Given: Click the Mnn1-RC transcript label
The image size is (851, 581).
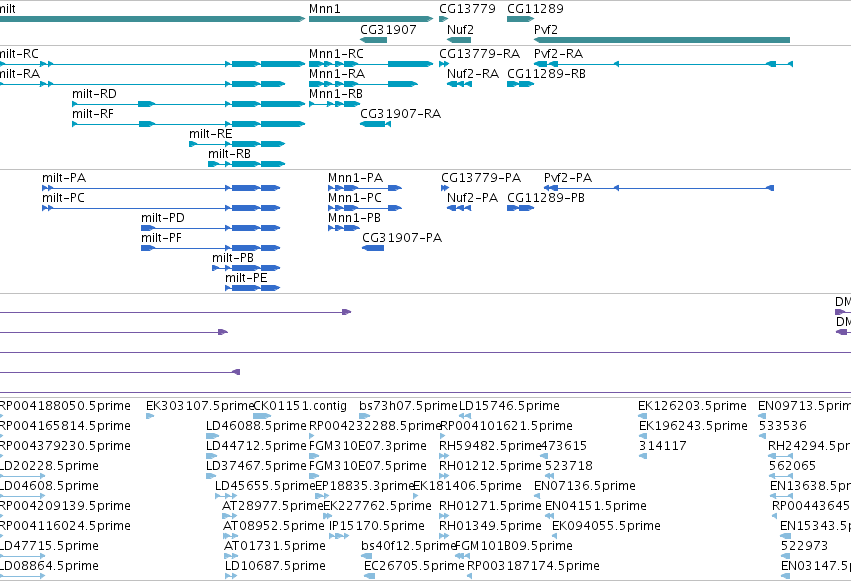Looking at the screenshot, I should (336, 54).
